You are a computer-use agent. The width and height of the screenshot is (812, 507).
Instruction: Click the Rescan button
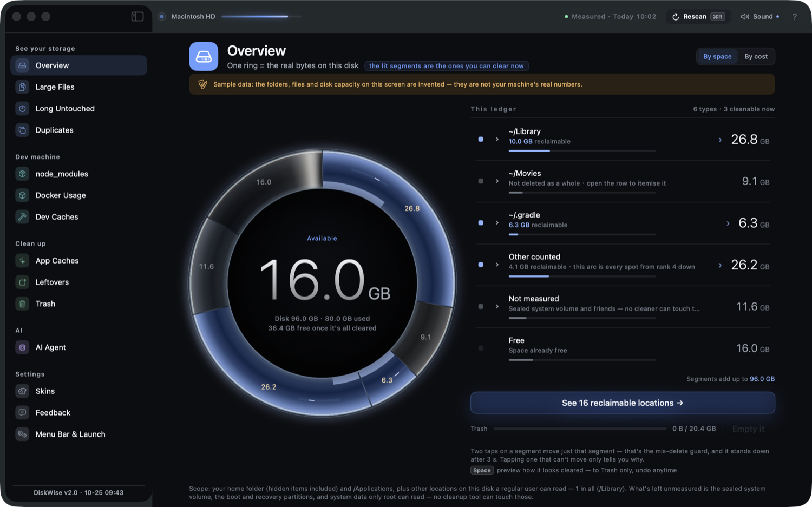(x=698, y=17)
